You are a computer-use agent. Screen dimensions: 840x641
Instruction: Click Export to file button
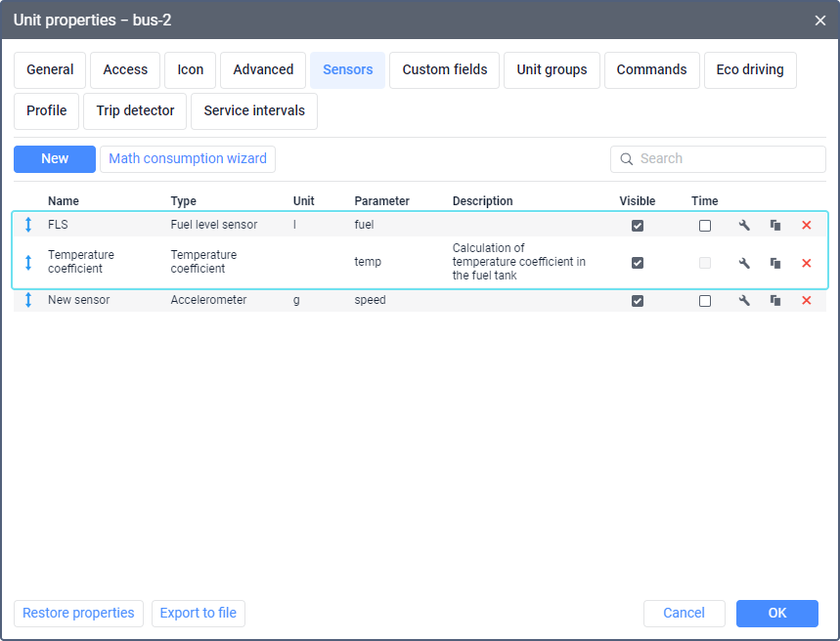199,614
